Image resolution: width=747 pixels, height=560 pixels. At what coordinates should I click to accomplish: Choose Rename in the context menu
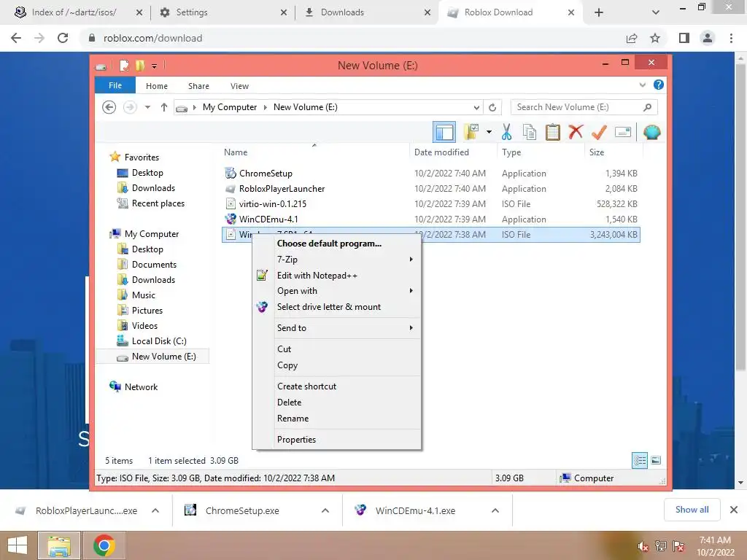pyautogui.click(x=336, y=418)
